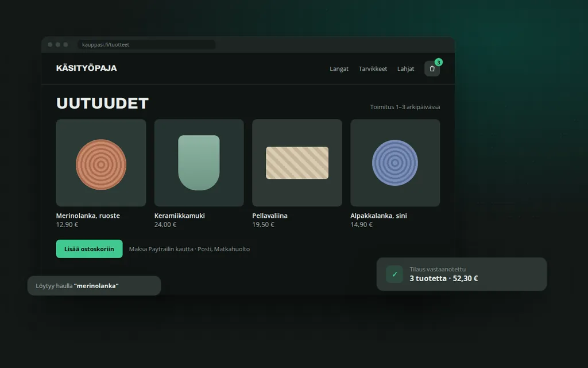Click the product name "Alpakkalanka, sini"

coord(379,216)
